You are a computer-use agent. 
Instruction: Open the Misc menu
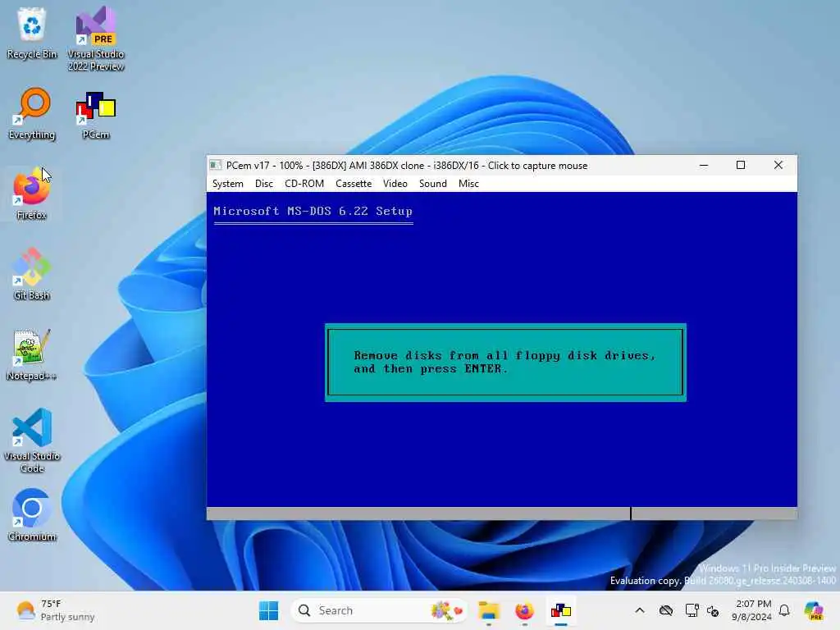point(468,184)
